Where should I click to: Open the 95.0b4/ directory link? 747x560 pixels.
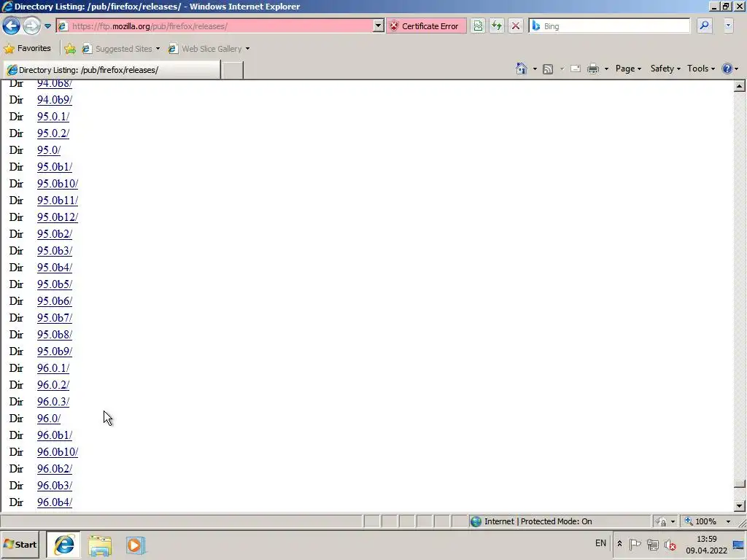(x=55, y=268)
